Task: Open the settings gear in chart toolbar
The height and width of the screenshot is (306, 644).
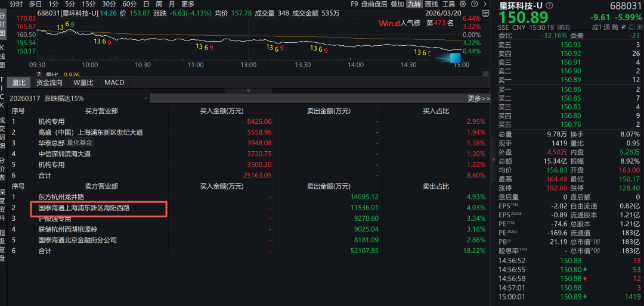Action: [463, 4]
